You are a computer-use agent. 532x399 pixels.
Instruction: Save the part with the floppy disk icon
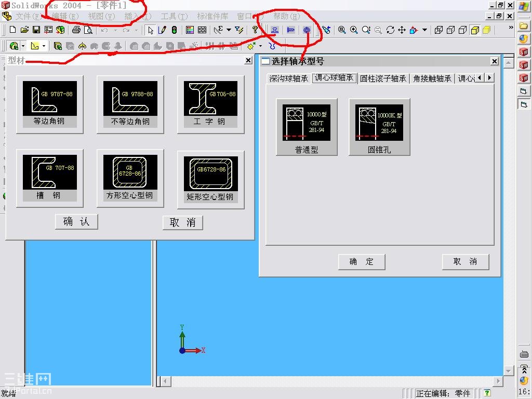pos(36,30)
